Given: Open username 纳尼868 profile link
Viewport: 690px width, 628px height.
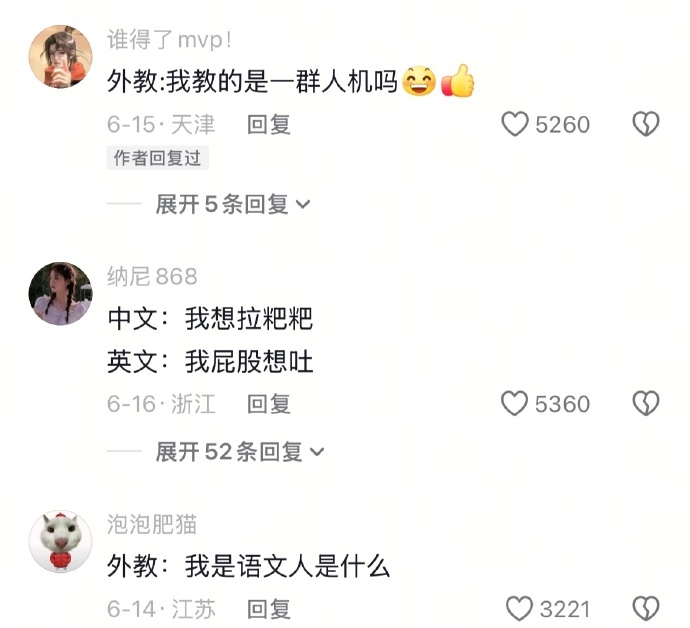Looking at the screenshot, I should click(x=152, y=277).
